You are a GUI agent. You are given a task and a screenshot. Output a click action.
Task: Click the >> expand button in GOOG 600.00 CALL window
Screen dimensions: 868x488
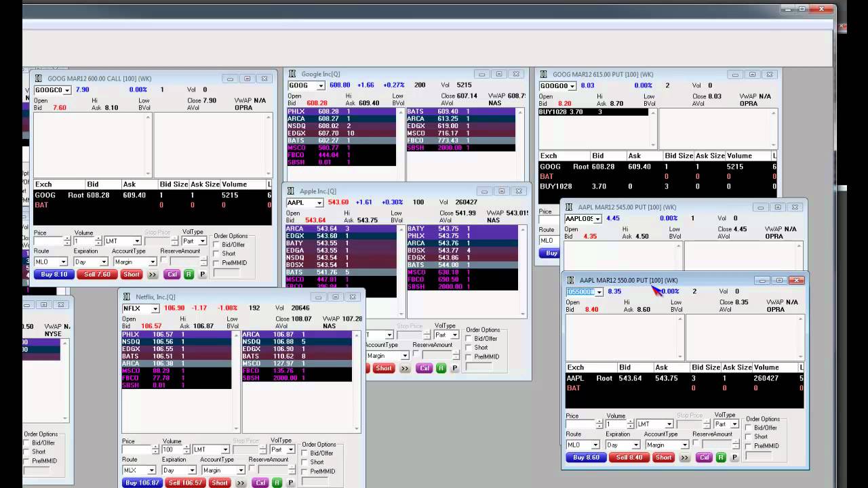click(x=152, y=274)
